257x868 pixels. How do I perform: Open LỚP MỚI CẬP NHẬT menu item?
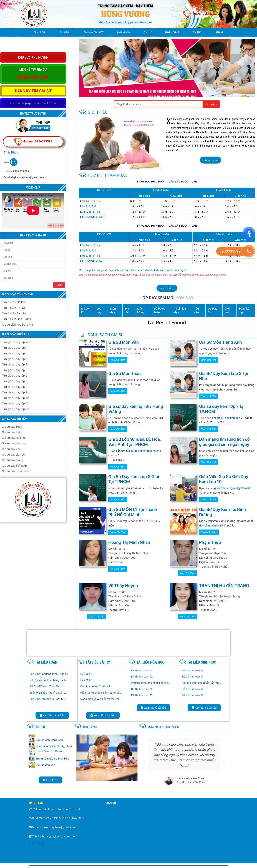(x=93, y=32)
